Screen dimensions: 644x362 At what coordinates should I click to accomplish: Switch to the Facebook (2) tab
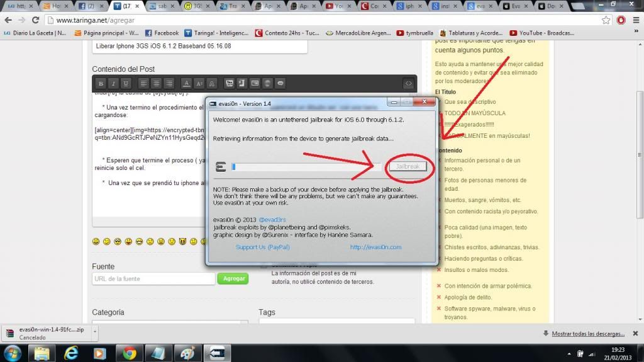point(91,6)
